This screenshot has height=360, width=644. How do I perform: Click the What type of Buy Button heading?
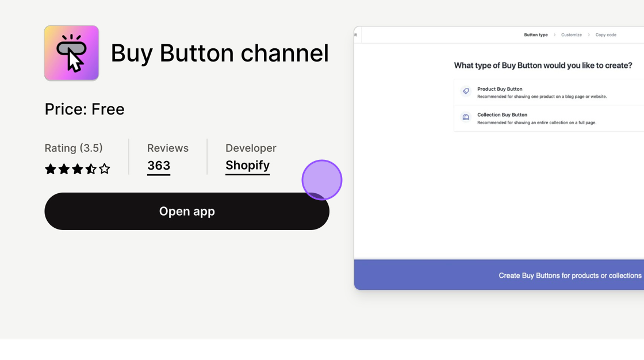tap(543, 66)
